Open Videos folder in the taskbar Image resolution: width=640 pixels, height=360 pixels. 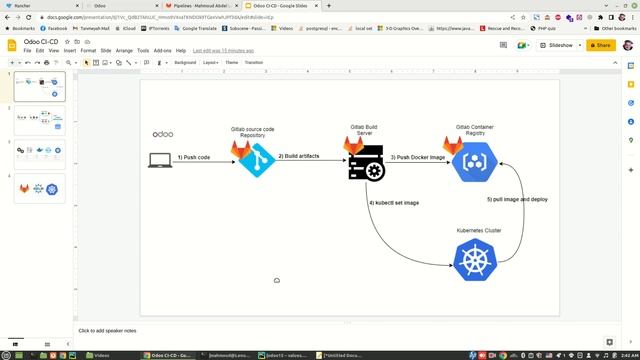pyautogui.click(x=98, y=356)
